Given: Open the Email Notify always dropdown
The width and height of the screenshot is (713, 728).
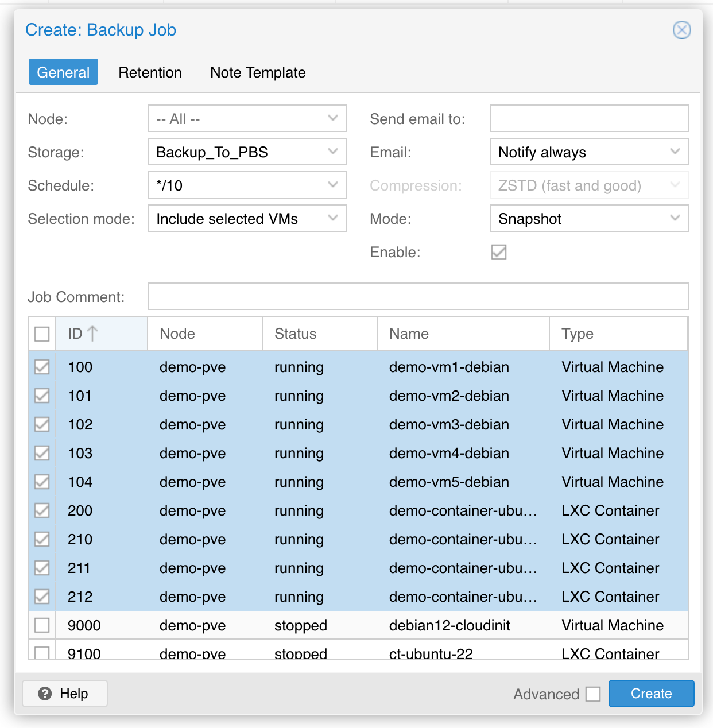Looking at the screenshot, I should point(589,152).
